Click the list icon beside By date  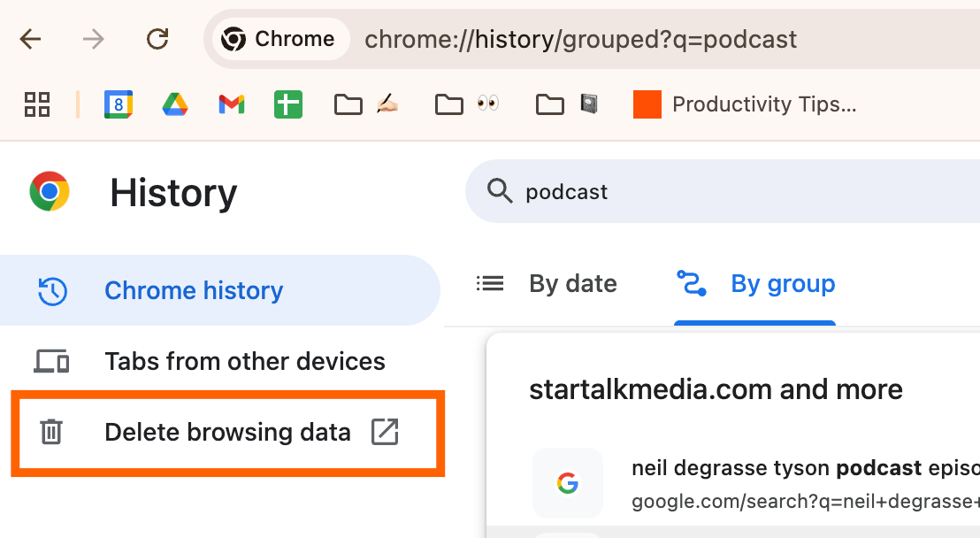point(490,283)
